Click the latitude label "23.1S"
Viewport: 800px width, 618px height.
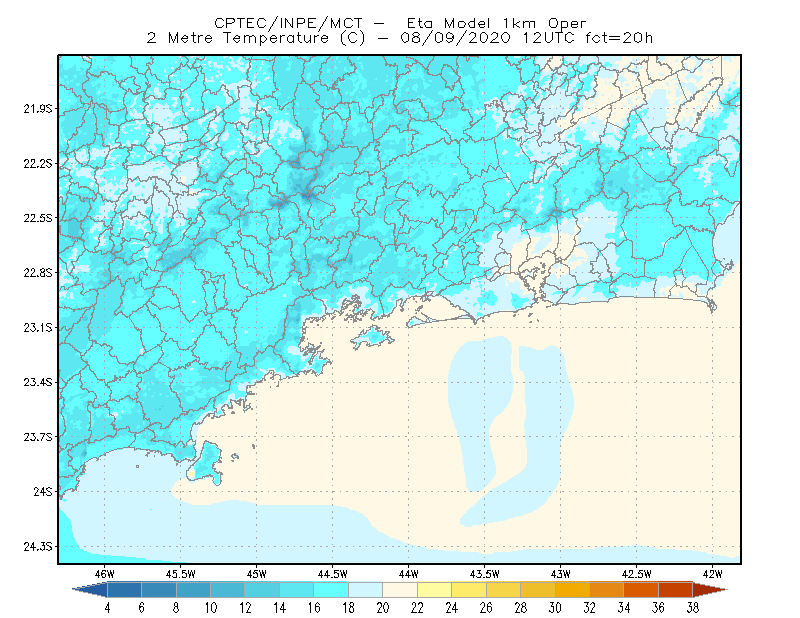tap(37, 327)
